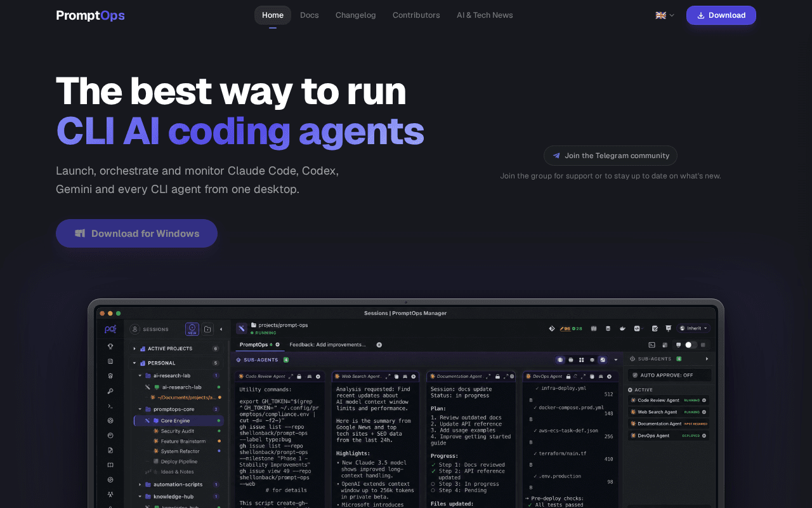The image size is (812, 508).
Task: Click the book icon in left rail
Action: click(110, 465)
